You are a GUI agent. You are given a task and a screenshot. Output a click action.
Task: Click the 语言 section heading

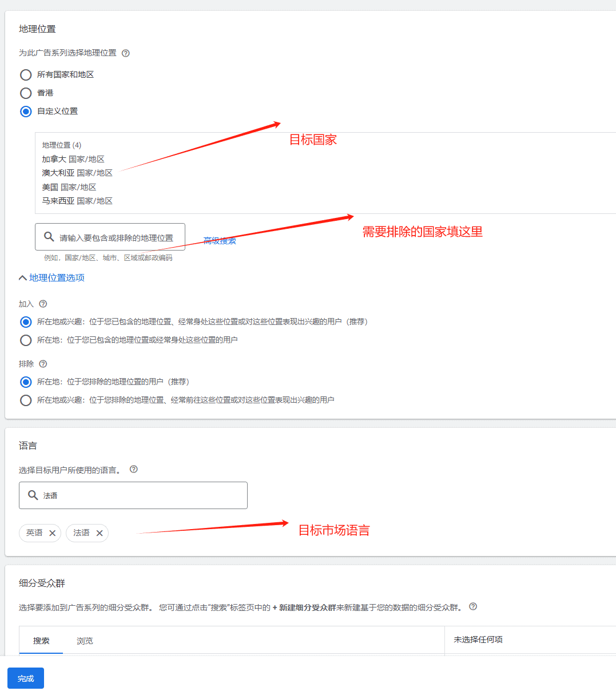click(x=28, y=445)
